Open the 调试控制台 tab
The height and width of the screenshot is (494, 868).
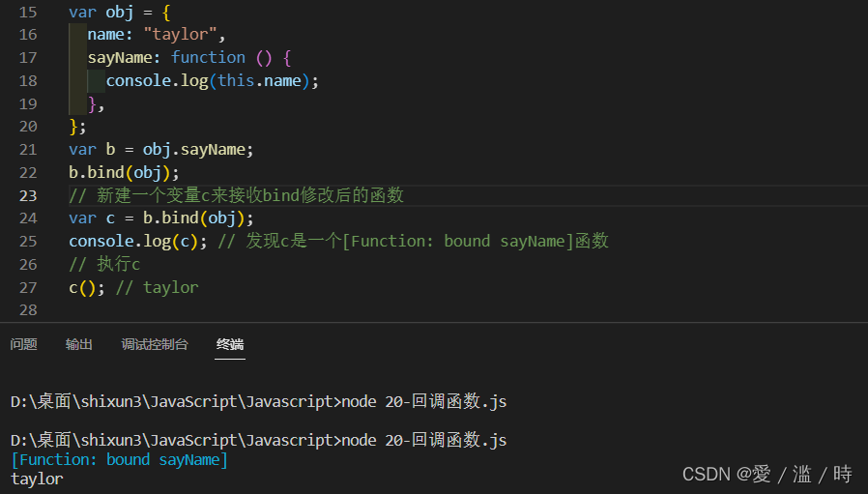click(x=155, y=344)
